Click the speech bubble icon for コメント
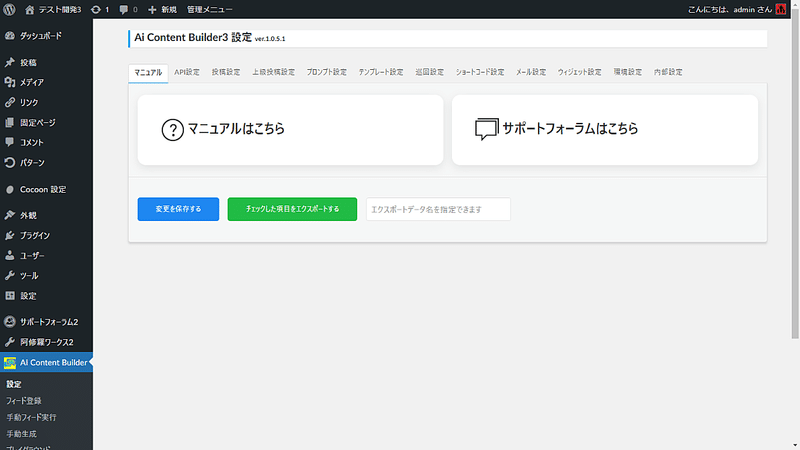Viewport: 800px width, 450px height. point(10,142)
